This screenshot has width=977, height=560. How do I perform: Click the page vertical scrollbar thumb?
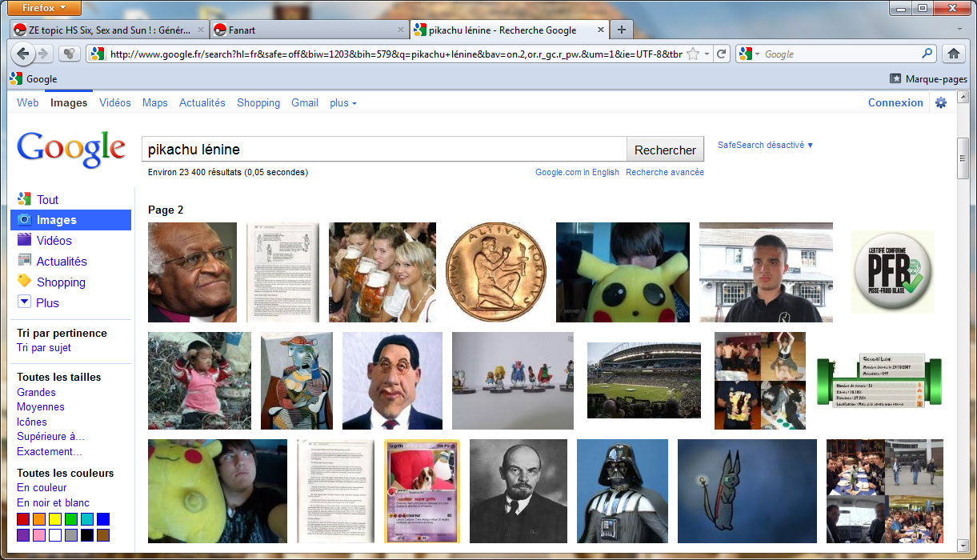[963, 158]
